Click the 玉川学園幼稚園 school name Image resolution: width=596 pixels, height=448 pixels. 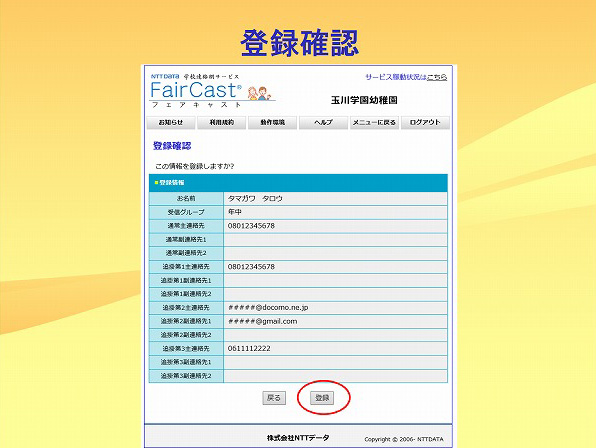364,100
